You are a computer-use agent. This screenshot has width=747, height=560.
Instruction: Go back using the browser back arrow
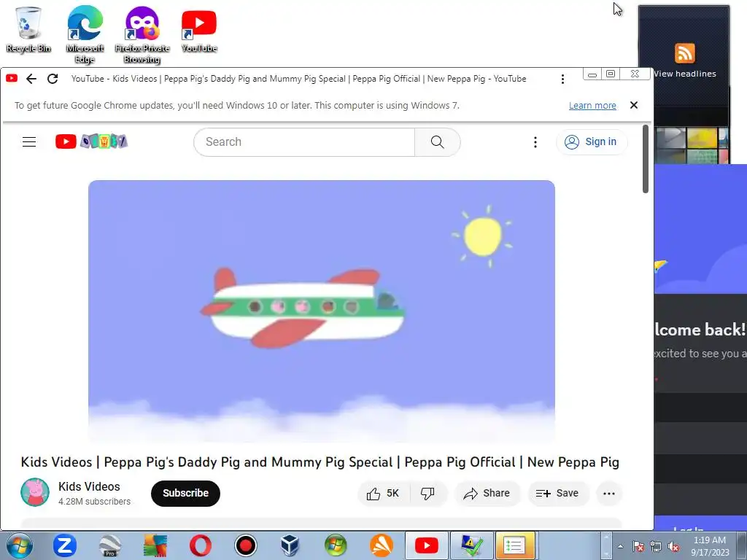(x=31, y=79)
